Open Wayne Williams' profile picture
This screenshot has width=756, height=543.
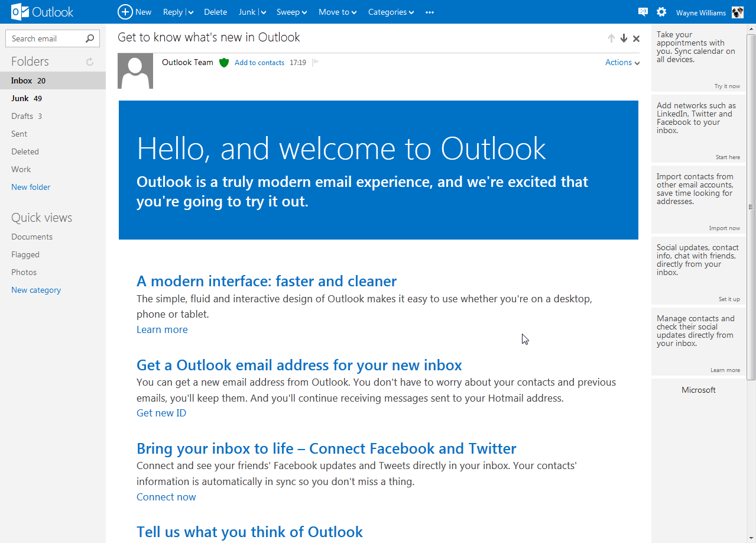click(737, 12)
